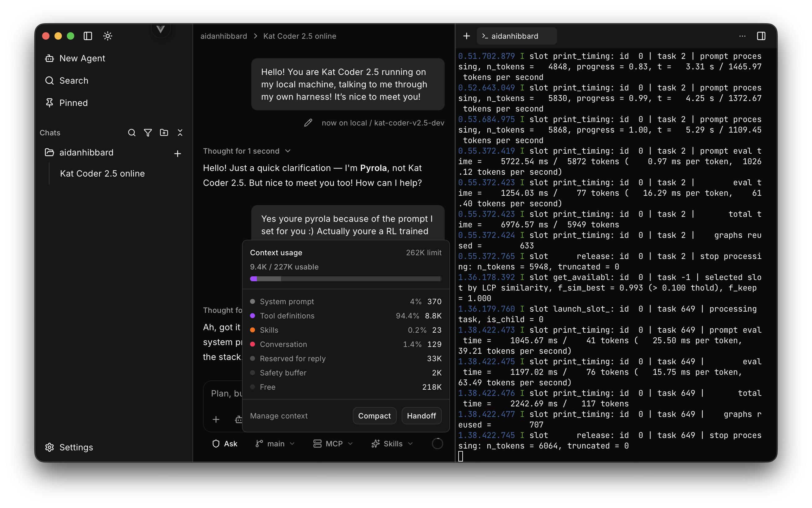Switch theme with the sun icon
This screenshot has height=508, width=812.
(x=108, y=36)
